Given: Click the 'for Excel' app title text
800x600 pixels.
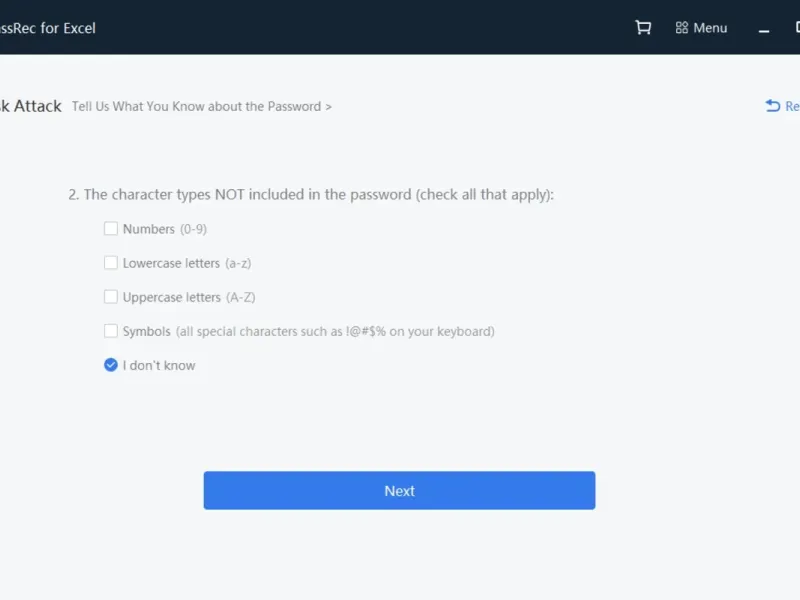Looking at the screenshot, I should click(x=68, y=28).
